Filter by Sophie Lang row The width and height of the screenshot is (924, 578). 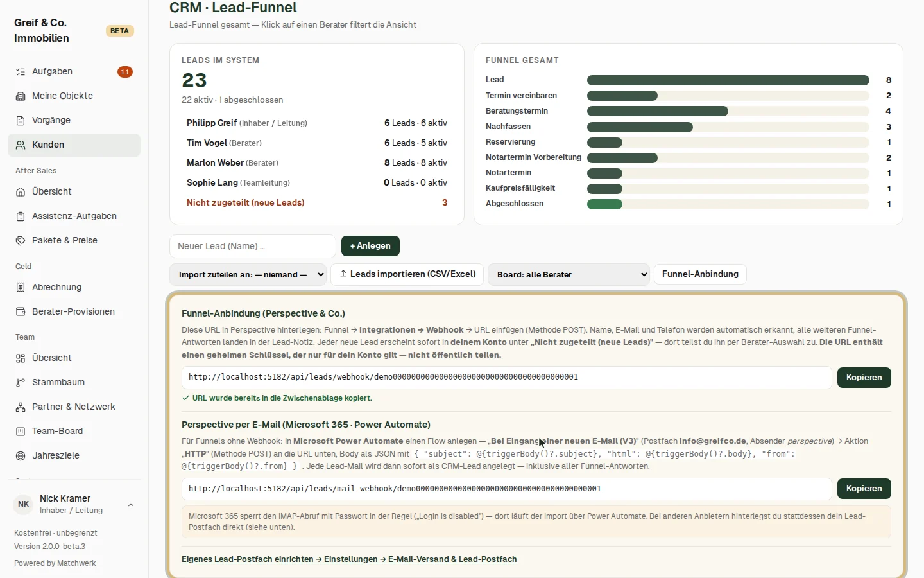click(x=317, y=183)
